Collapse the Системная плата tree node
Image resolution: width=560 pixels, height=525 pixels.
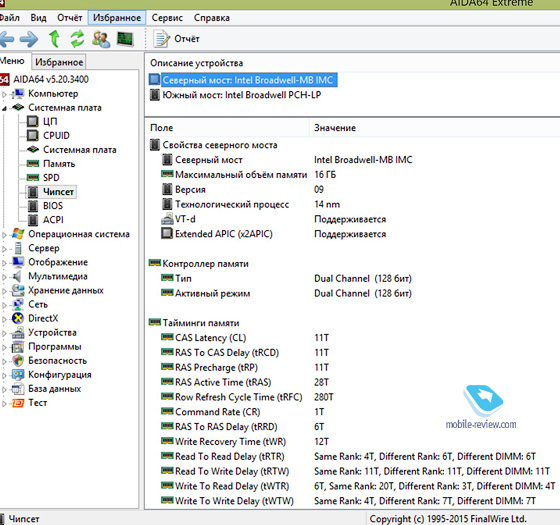pyautogui.click(x=4, y=108)
